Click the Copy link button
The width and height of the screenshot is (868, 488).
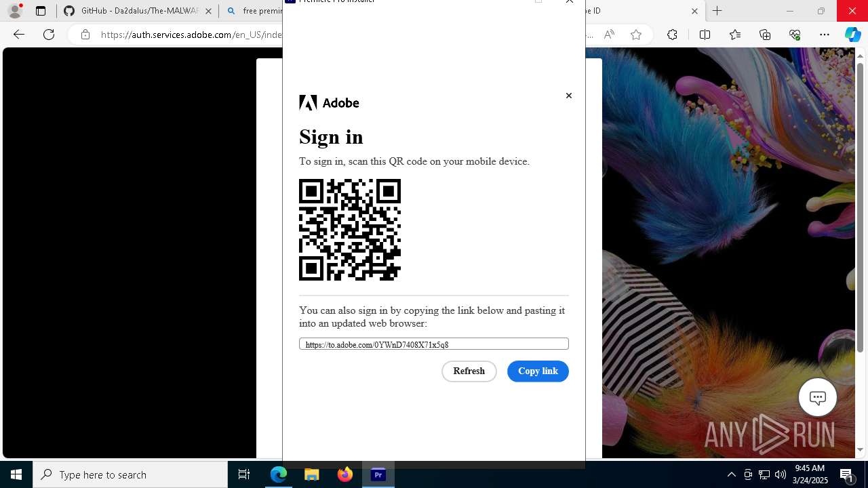538,371
